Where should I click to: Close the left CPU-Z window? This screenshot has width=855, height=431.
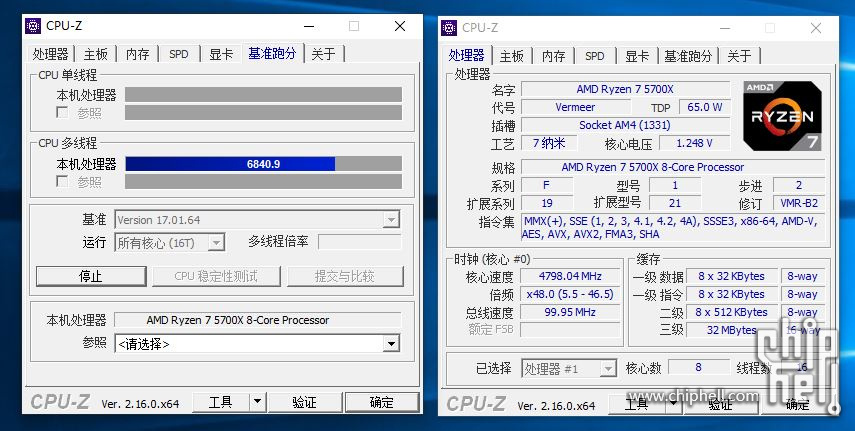(x=400, y=26)
